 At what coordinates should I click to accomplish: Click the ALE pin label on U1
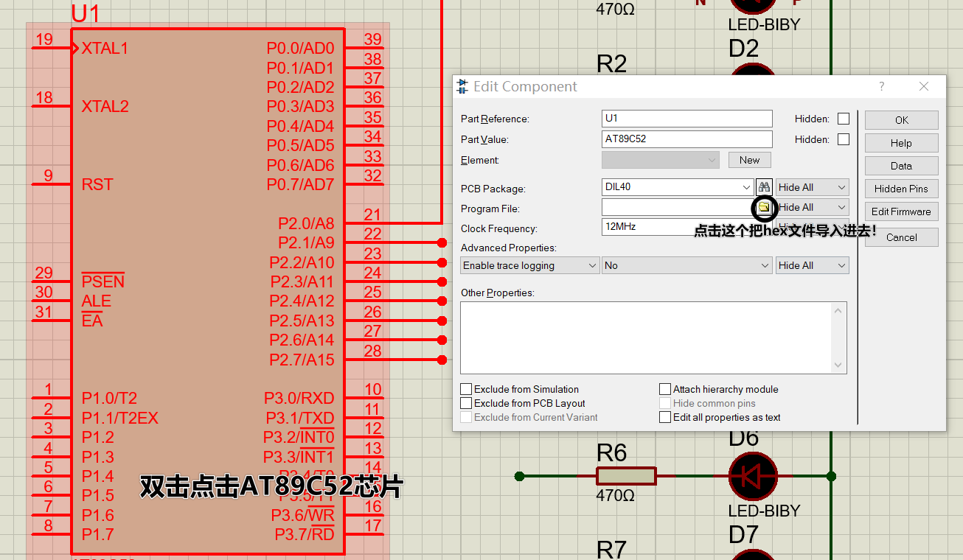pyautogui.click(x=96, y=301)
